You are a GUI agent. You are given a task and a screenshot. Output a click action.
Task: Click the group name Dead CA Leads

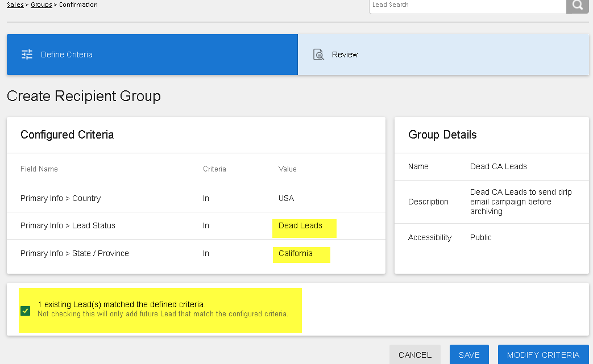498,166
